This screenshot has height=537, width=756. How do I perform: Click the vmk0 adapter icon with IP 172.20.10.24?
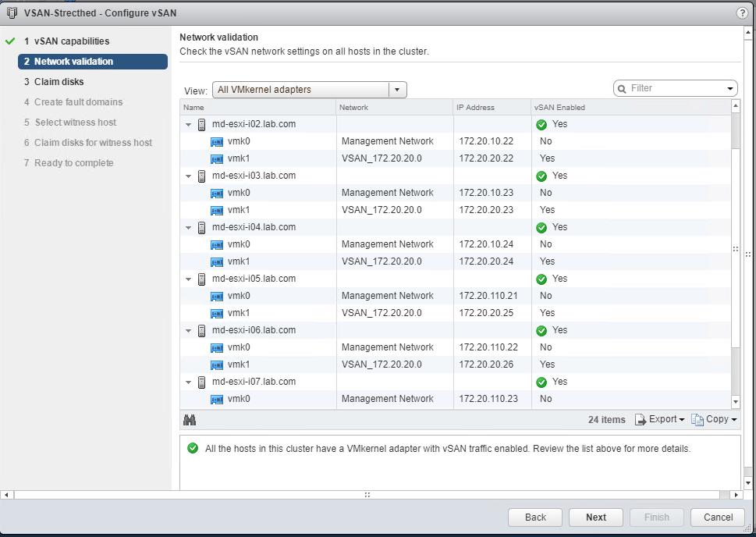point(217,245)
